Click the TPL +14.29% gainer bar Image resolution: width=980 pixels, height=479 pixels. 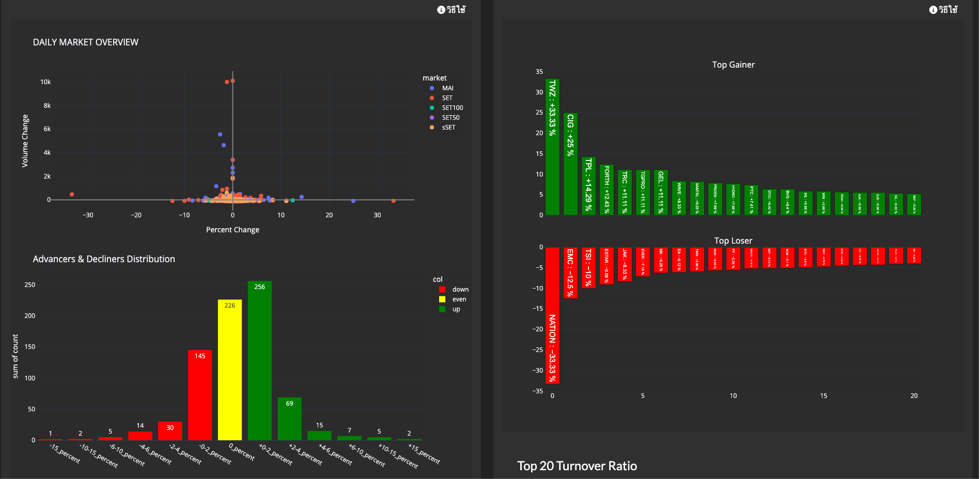(x=588, y=186)
